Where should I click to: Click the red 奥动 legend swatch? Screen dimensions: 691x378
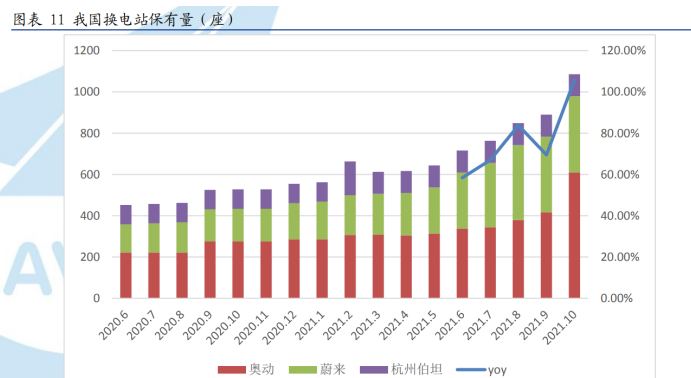click(232, 370)
